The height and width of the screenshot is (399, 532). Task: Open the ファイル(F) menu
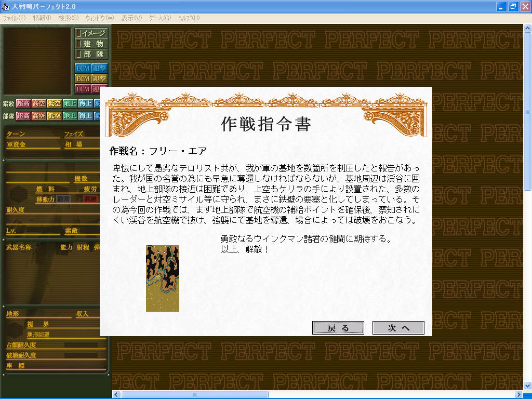[14, 18]
